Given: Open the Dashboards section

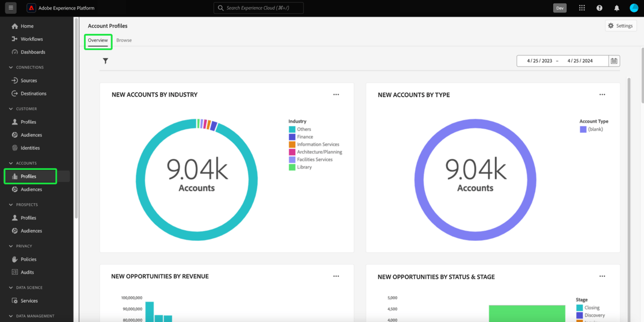Looking at the screenshot, I should (x=31, y=52).
